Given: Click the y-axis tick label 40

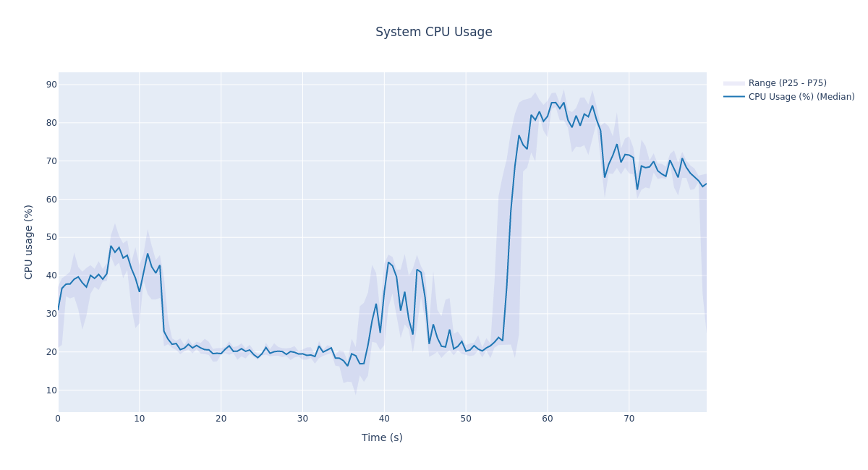Looking at the screenshot, I should [x=51, y=275].
